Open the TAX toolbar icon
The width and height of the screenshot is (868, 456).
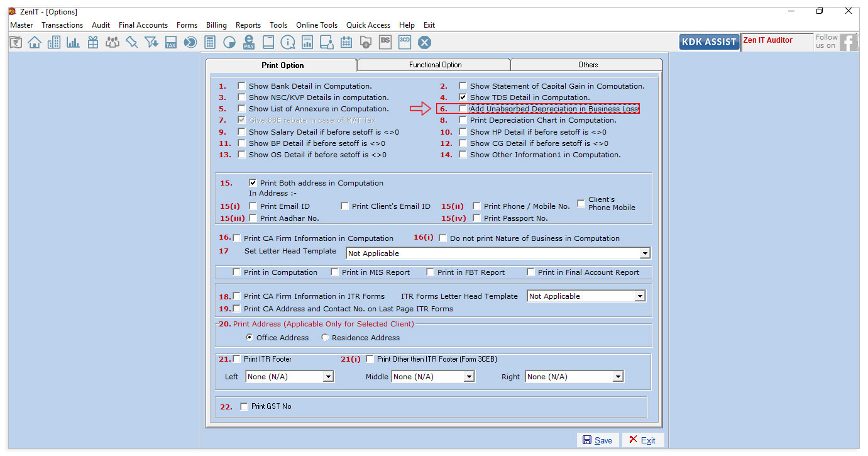coord(170,42)
